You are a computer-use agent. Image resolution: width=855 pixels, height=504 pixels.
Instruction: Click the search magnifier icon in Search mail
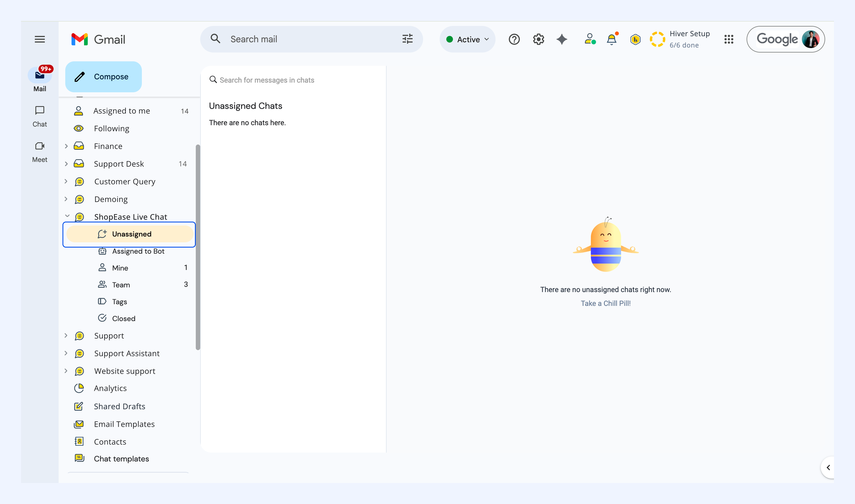tap(215, 39)
